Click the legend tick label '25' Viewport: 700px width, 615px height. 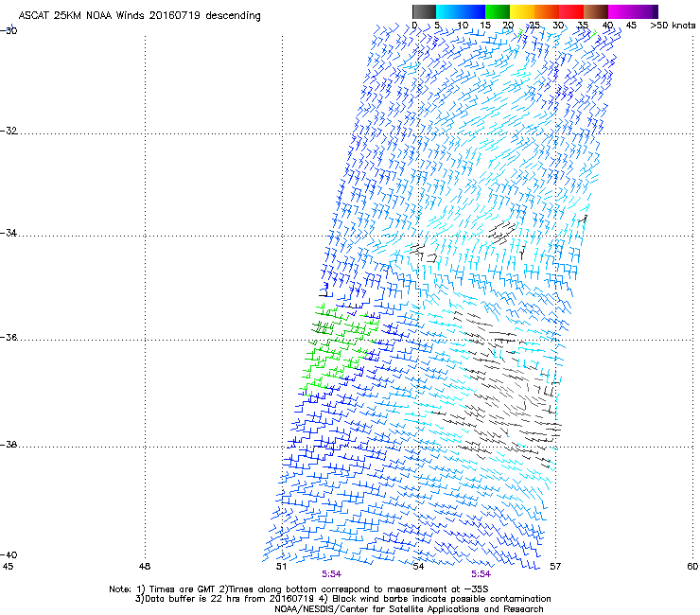tap(534, 26)
